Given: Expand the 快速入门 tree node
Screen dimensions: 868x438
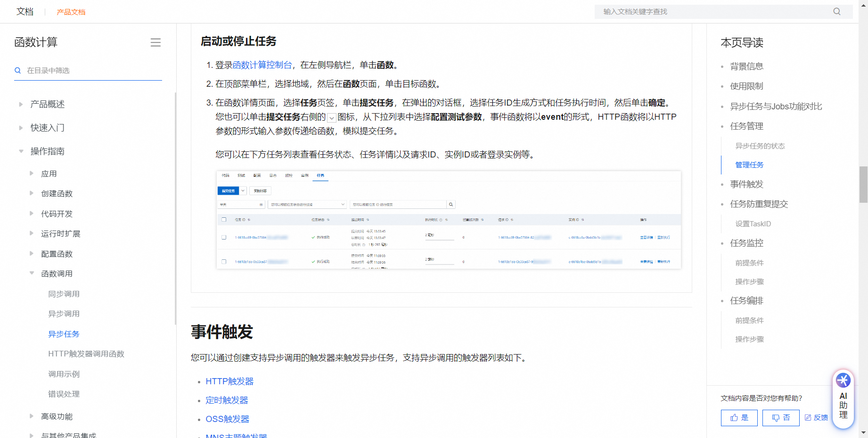Looking at the screenshot, I should click(x=20, y=128).
